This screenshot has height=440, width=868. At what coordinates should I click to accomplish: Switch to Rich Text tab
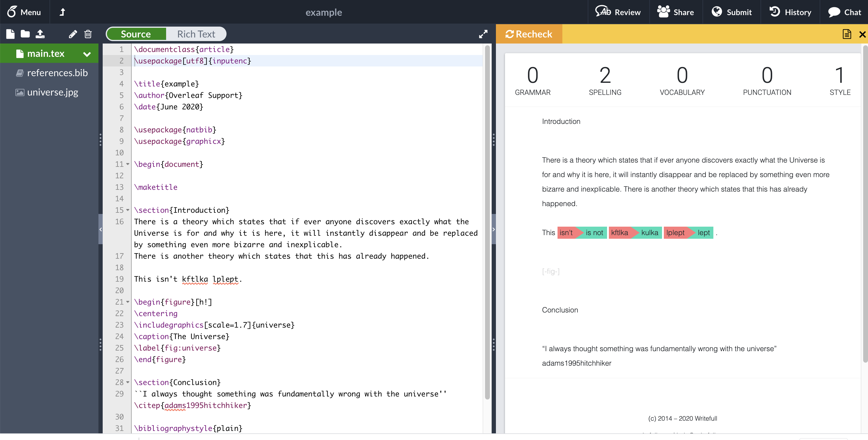[x=196, y=34]
